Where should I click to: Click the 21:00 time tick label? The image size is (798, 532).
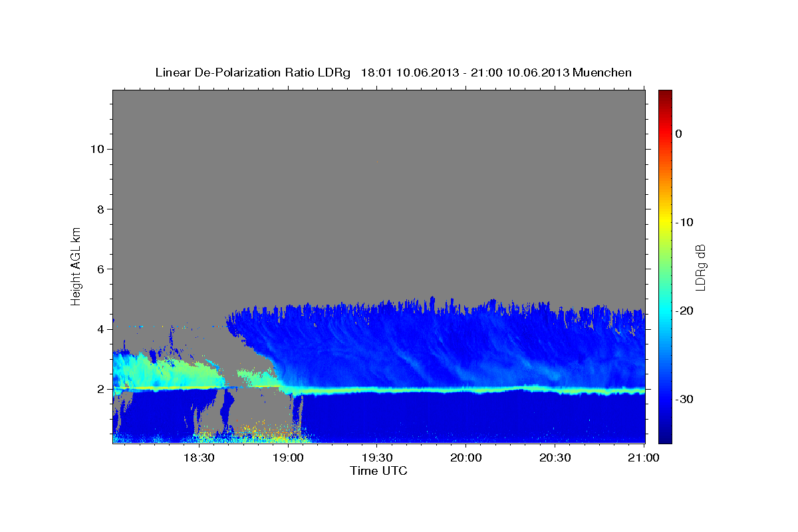tap(643, 458)
